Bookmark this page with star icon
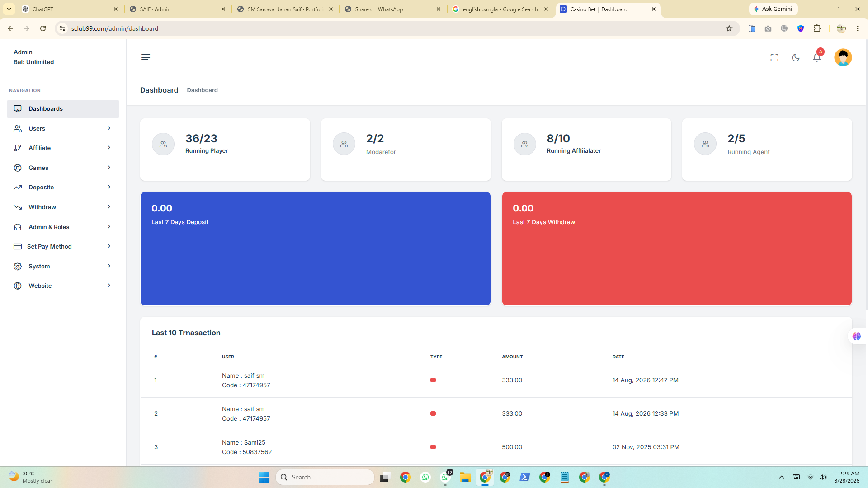The image size is (868, 488). (729, 28)
